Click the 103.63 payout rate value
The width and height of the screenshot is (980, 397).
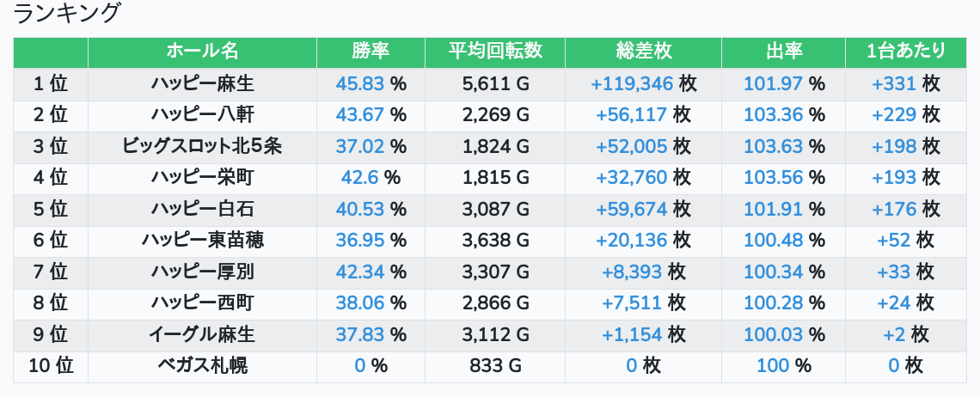point(773,146)
